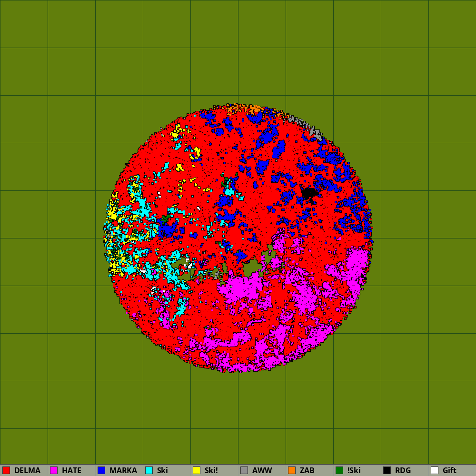The height and width of the screenshot is (476, 476).
Task: Click the cyan Ski legend swatch
Action: point(149,470)
